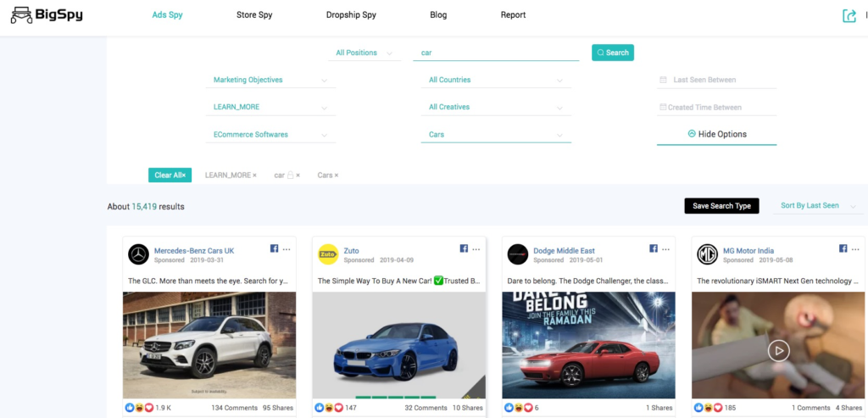Click Facebook icon on Mercedes-Benz Cars UK card
Image resolution: width=868 pixels, height=418 pixels.
[274, 248]
